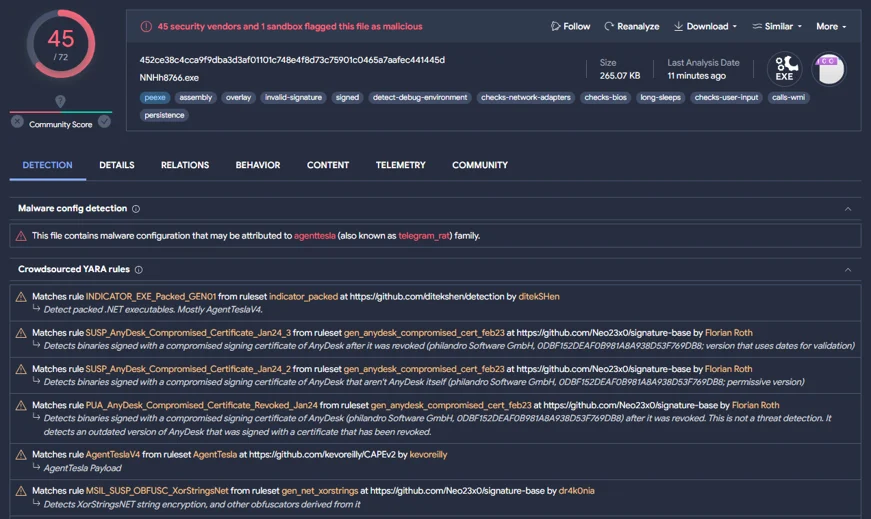Viewport: 871px width, 519px height.
Task: Click the calls-wmi tag
Action: coord(788,97)
